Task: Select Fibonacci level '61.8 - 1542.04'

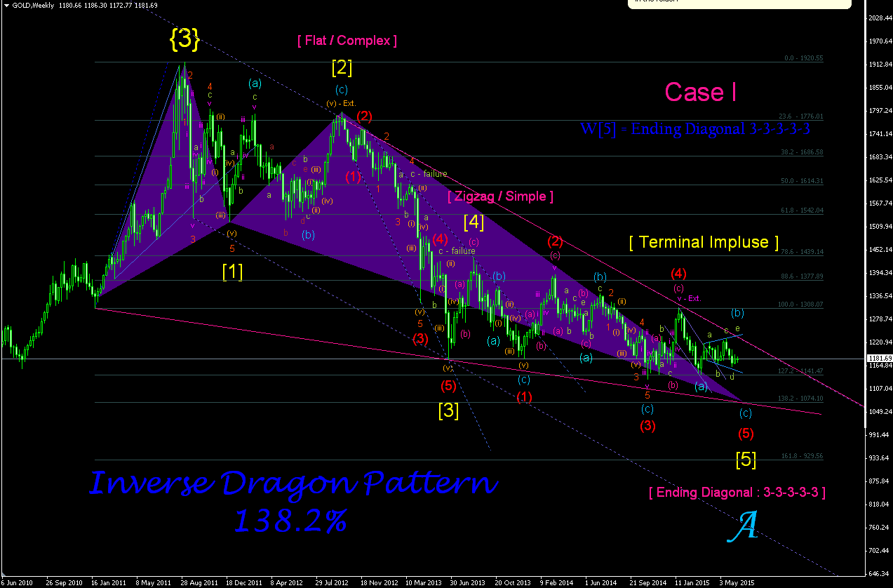Action: [801, 211]
